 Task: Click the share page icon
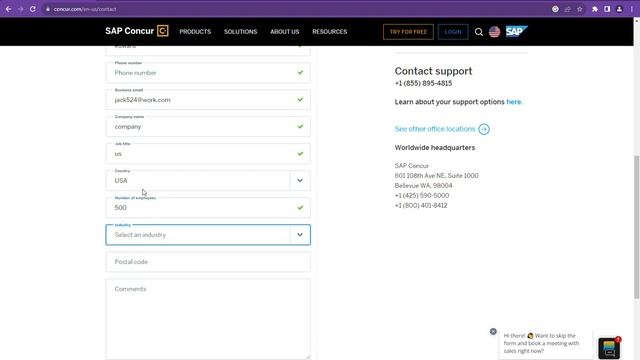pyautogui.click(x=567, y=9)
